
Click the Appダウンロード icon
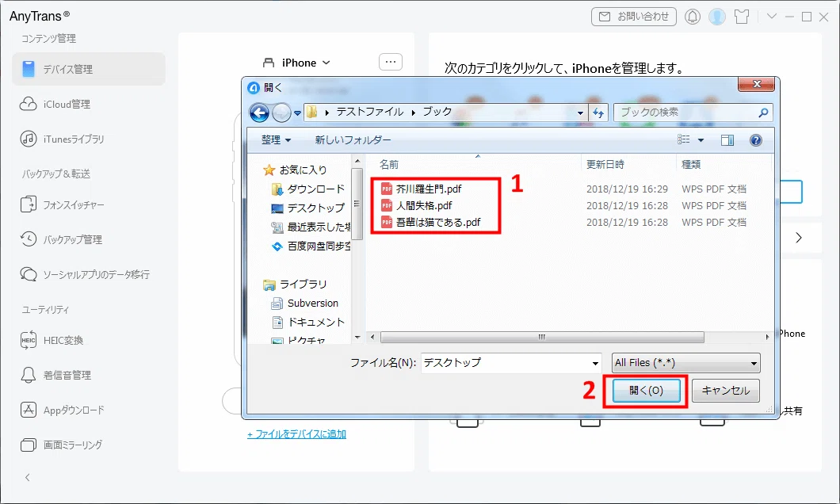pos(29,410)
